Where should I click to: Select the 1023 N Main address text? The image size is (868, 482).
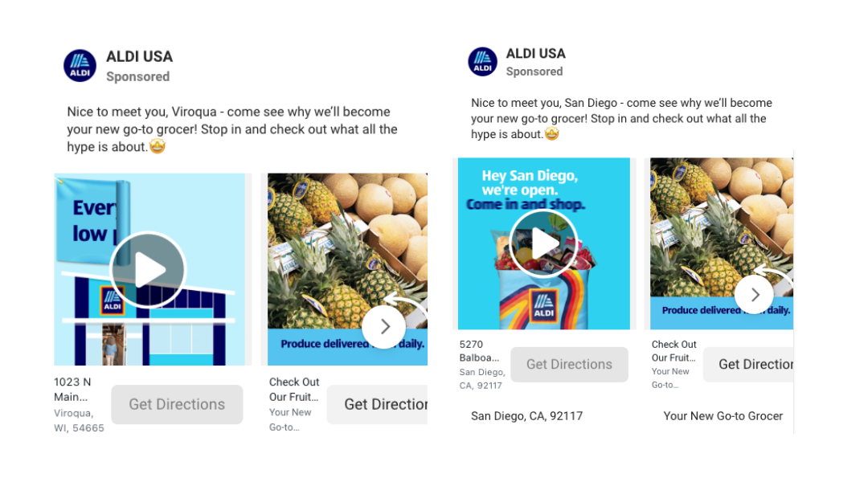coord(72,389)
